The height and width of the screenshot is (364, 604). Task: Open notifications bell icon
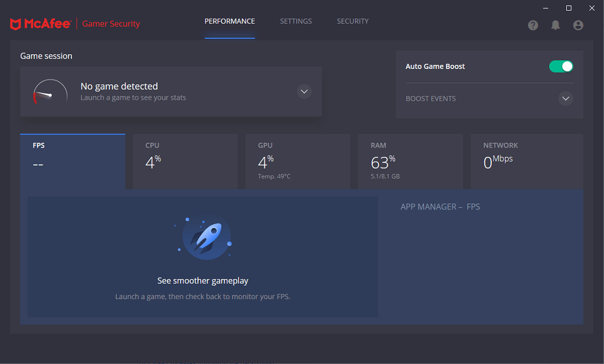click(x=555, y=25)
